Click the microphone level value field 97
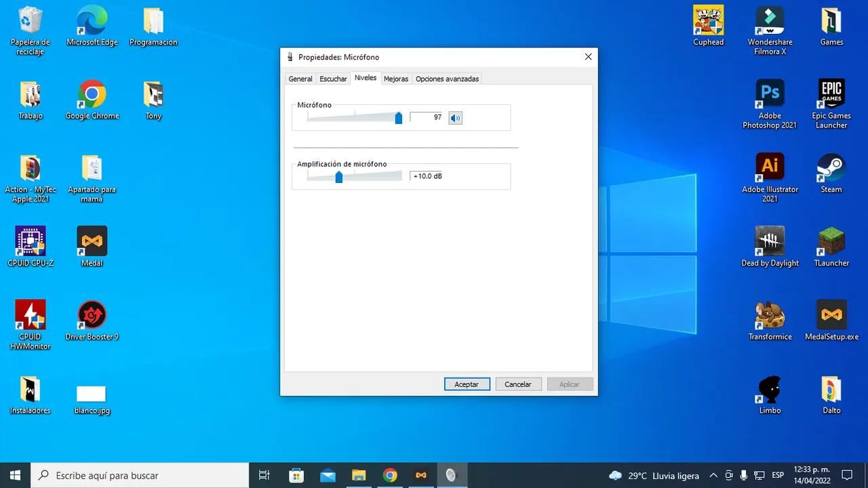 [427, 117]
